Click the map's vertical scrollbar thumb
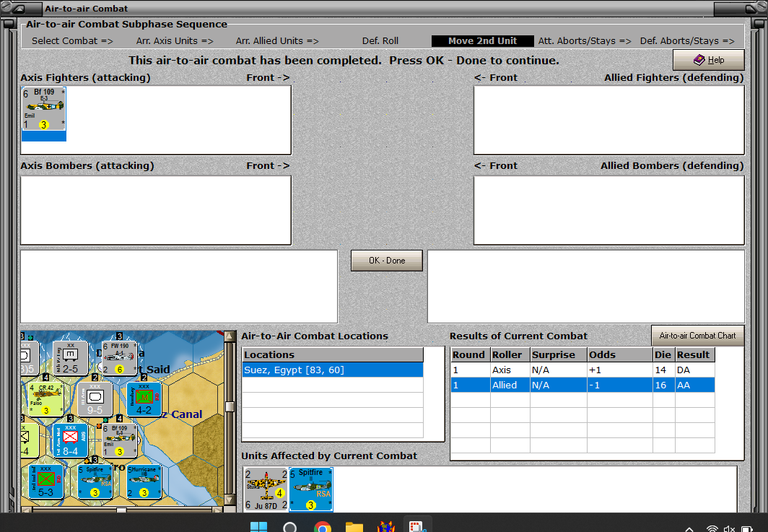Image resolution: width=768 pixels, height=532 pixels. 229,406
